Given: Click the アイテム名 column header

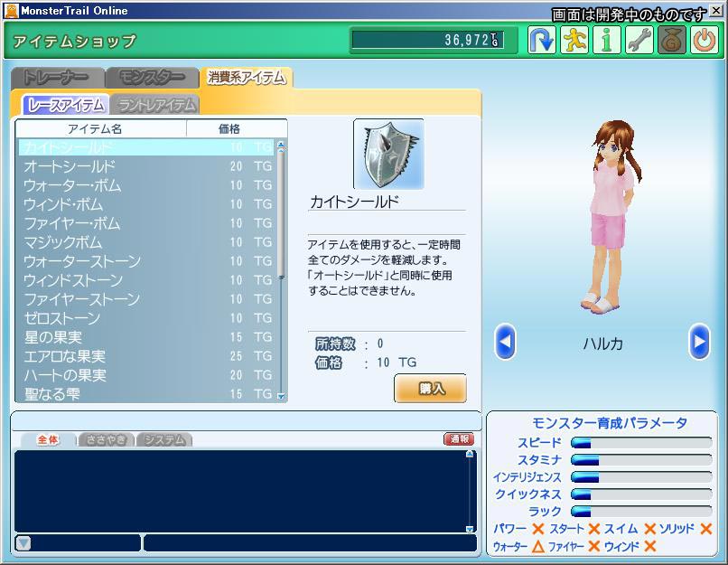Looking at the screenshot, I should coord(101,128).
